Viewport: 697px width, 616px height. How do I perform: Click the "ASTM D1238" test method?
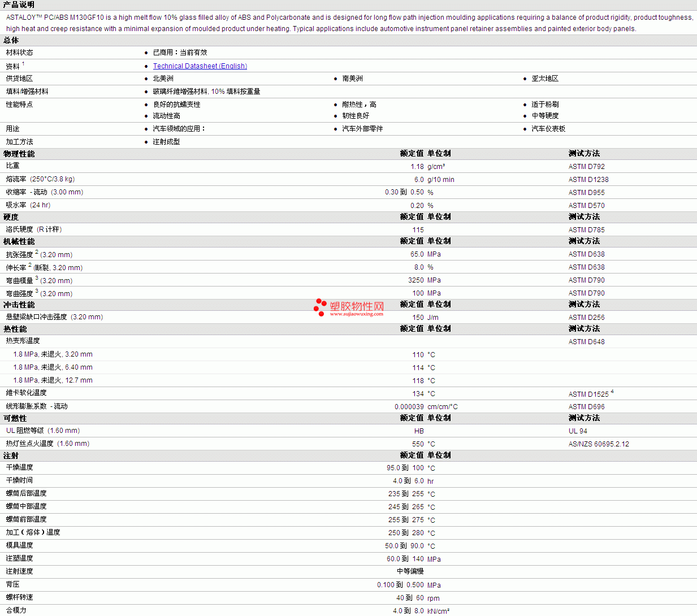(x=588, y=180)
